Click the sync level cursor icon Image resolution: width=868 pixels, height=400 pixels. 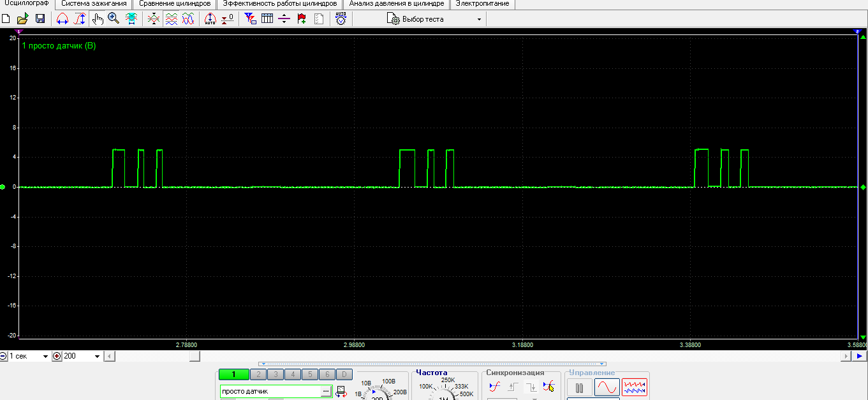pyautogui.click(x=548, y=387)
